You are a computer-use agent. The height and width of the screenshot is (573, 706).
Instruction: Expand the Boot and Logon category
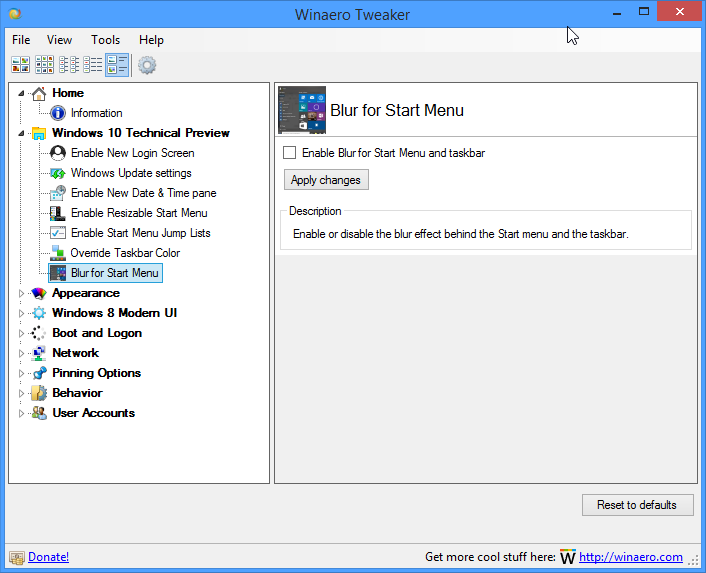(x=21, y=333)
